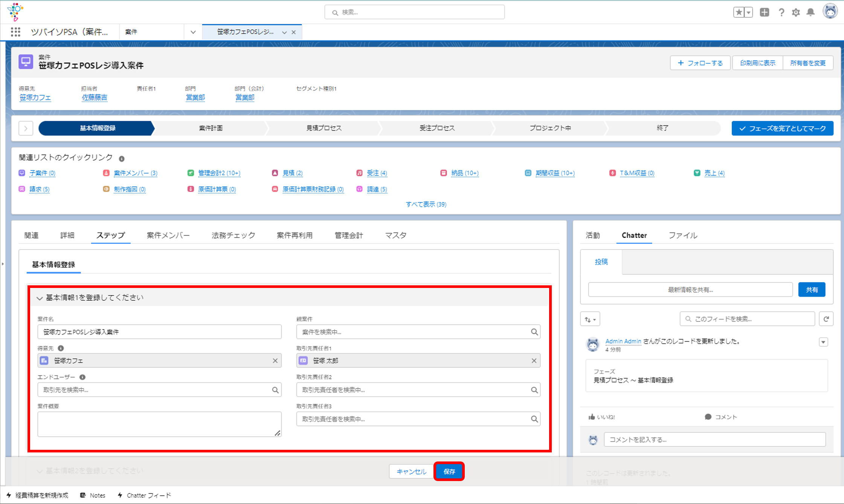The width and height of the screenshot is (844, 504).
Task: Open the feed sort dropdown
Action: pos(590,319)
